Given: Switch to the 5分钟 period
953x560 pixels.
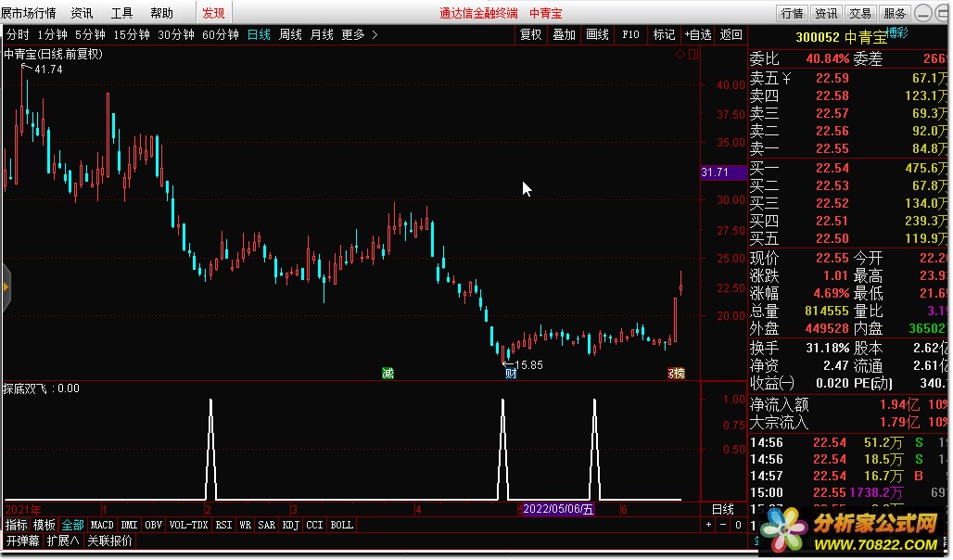Looking at the screenshot, I should [x=90, y=35].
